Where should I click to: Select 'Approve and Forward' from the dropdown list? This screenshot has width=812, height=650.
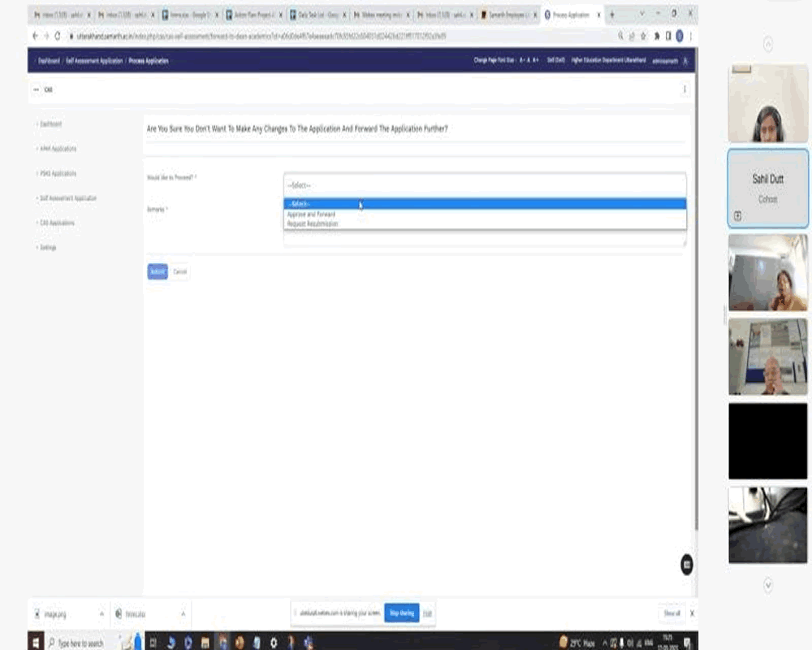point(311,214)
